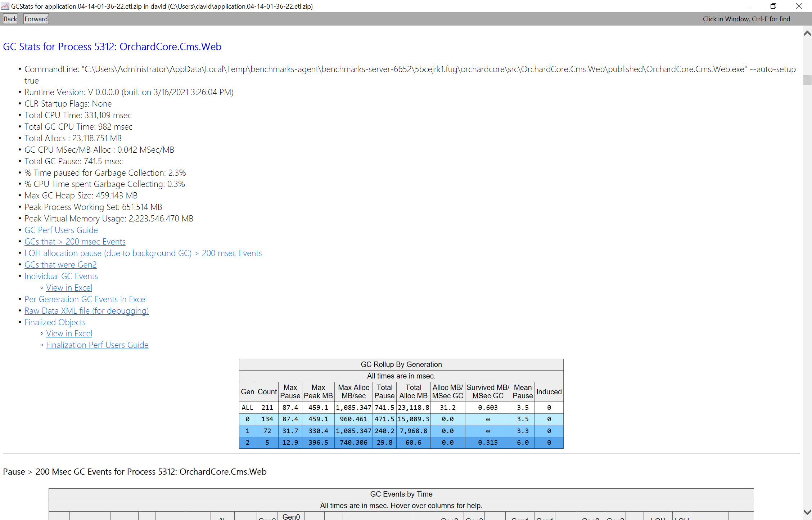
Task: Click the scrollbar up arrow
Action: (807, 33)
